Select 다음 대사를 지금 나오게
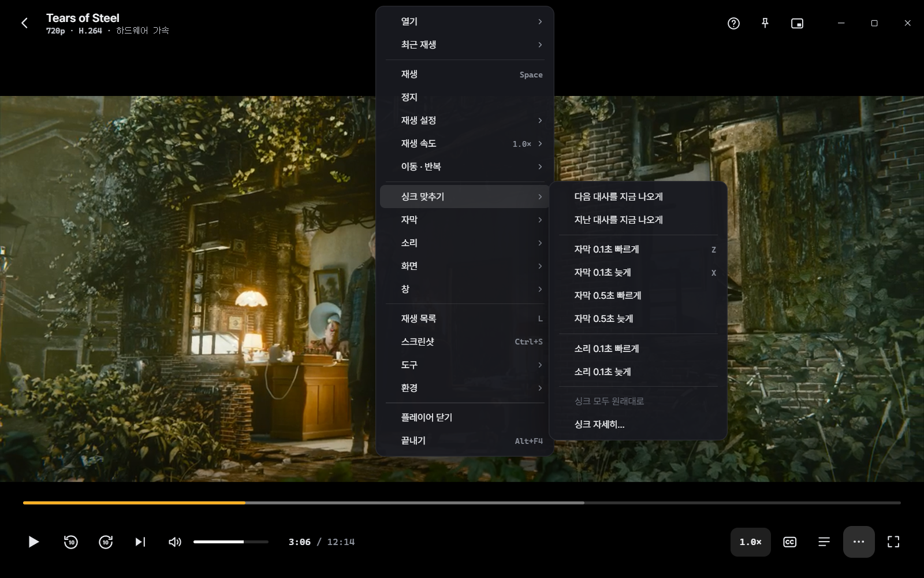The height and width of the screenshot is (578, 924). pos(638,197)
